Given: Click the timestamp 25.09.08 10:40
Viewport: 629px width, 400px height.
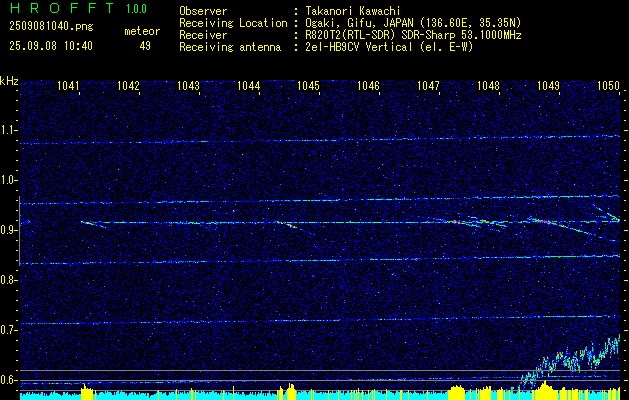Looking at the screenshot, I should click(51, 46).
